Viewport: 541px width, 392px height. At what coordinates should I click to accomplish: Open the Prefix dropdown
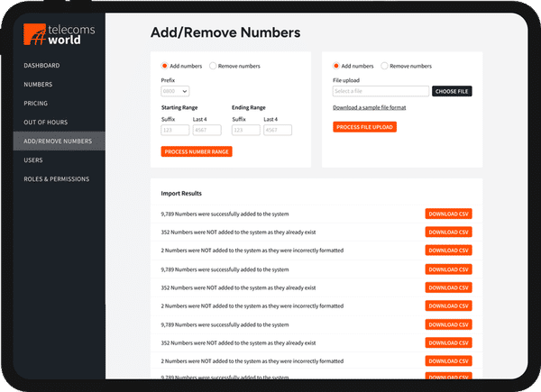coord(175,91)
